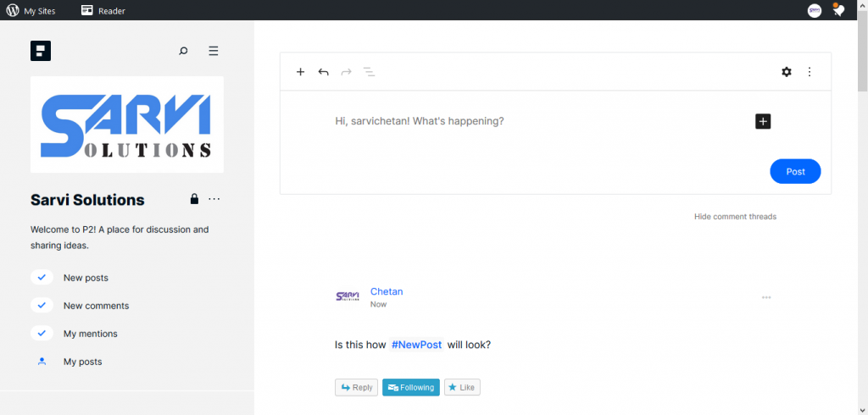This screenshot has width=868, height=415.
Task: Open the My mentions link
Action: (x=91, y=334)
